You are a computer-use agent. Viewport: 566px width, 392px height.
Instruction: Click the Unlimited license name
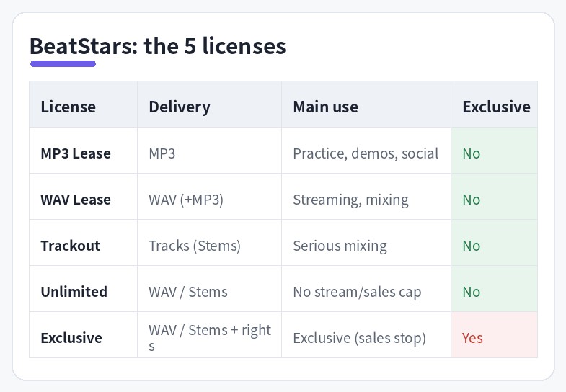click(74, 292)
